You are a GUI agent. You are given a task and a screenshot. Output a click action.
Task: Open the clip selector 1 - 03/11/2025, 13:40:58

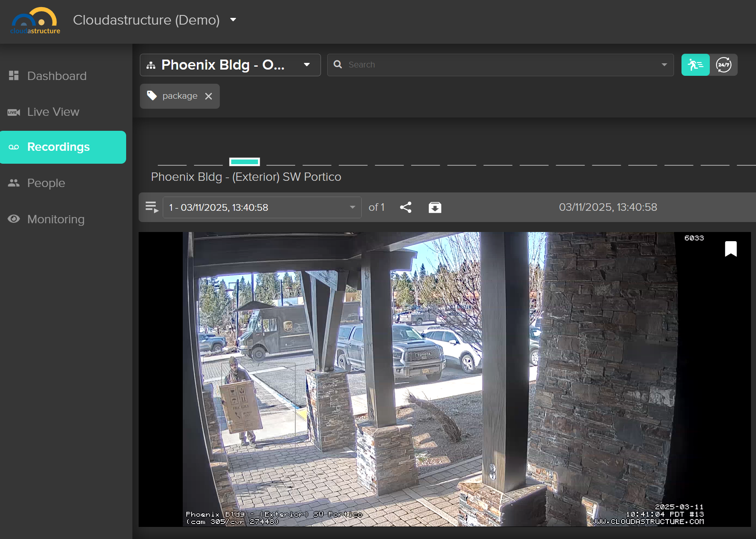[262, 207]
